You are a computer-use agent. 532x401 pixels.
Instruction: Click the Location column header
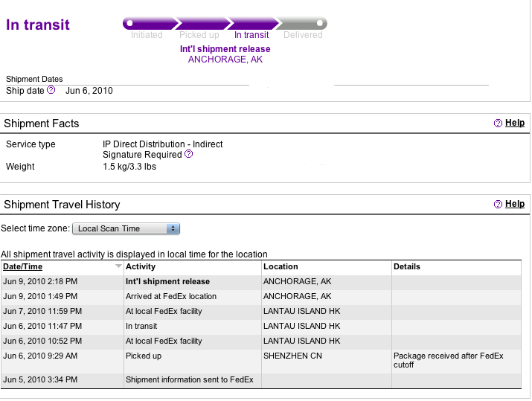pyautogui.click(x=281, y=266)
